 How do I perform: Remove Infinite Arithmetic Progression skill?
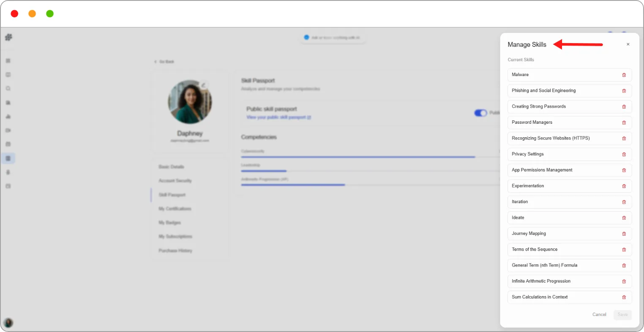point(624,281)
